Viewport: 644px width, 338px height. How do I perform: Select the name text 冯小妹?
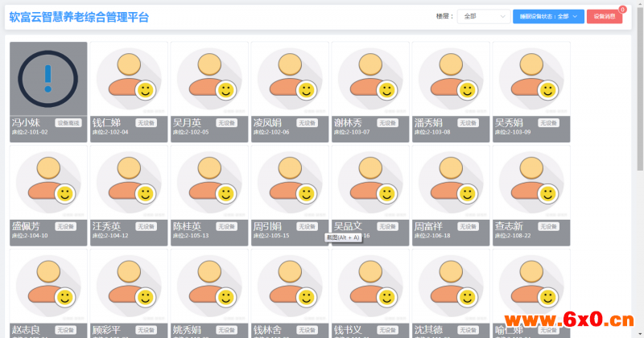click(26, 122)
